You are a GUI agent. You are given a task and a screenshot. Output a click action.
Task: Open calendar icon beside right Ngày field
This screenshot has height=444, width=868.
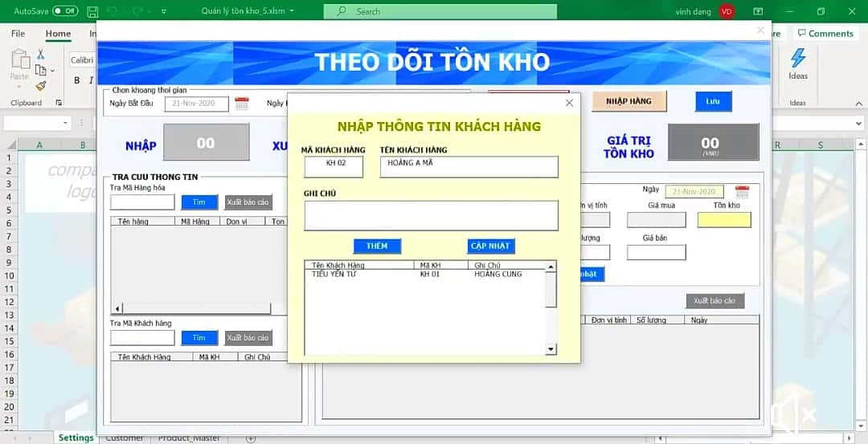coord(743,192)
